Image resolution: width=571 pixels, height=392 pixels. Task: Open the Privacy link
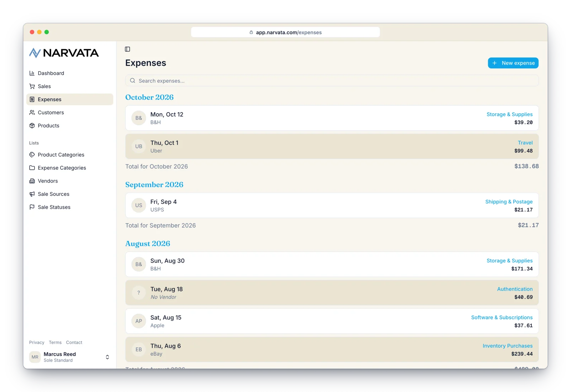pyautogui.click(x=37, y=342)
